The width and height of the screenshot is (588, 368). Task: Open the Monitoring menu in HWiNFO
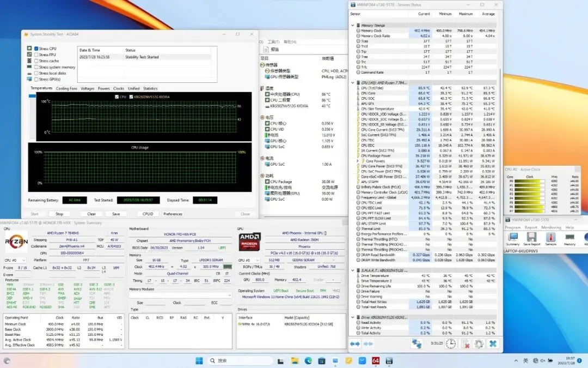click(x=551, y=227)
